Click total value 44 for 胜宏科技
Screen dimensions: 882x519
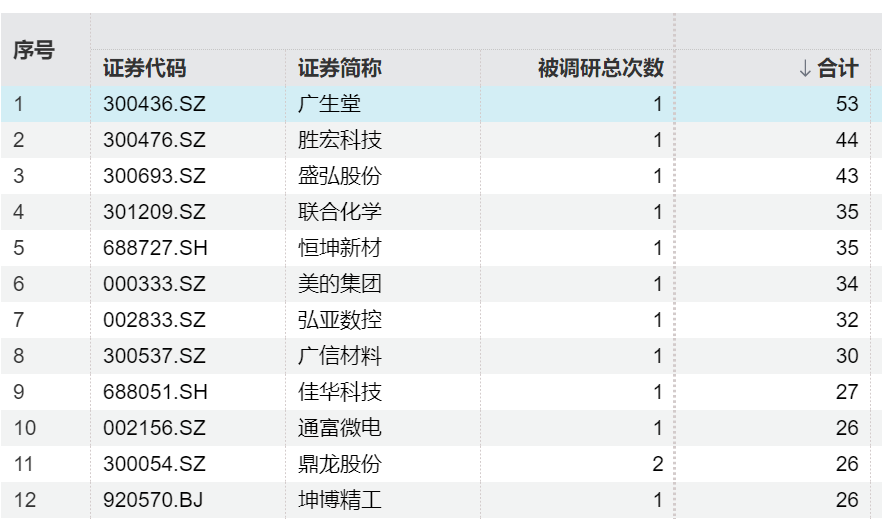(x=847, y=140)
